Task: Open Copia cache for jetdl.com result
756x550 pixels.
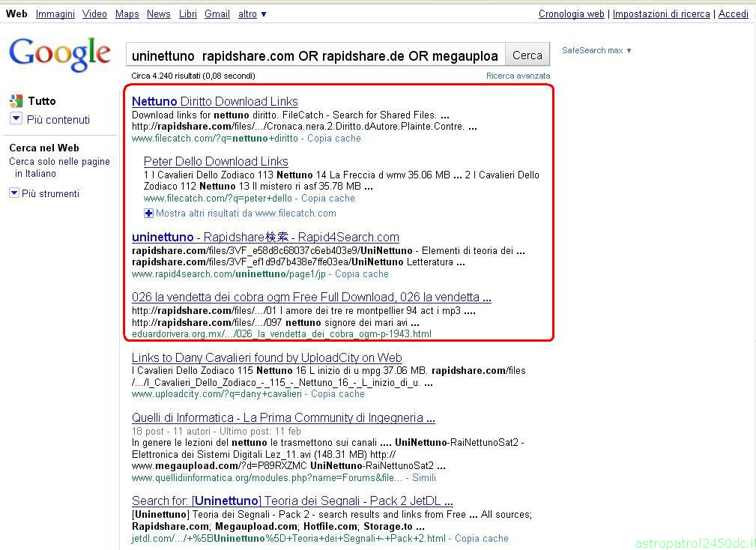Action: 481,539
